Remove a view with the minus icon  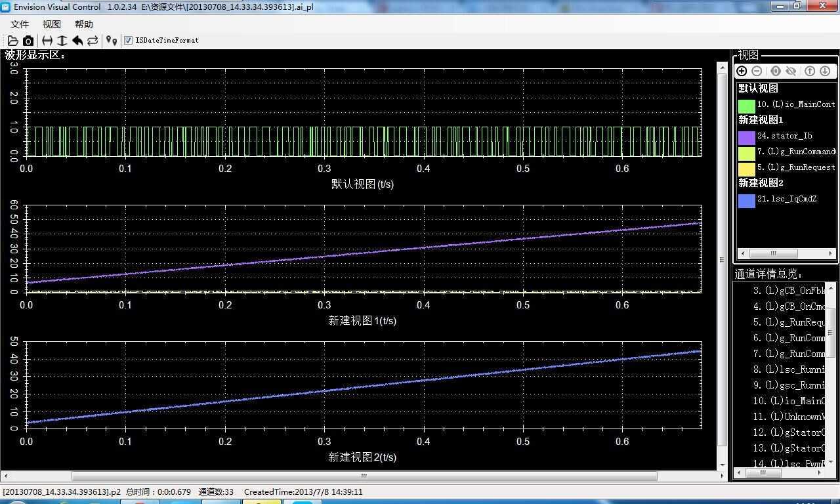point(757,71)
